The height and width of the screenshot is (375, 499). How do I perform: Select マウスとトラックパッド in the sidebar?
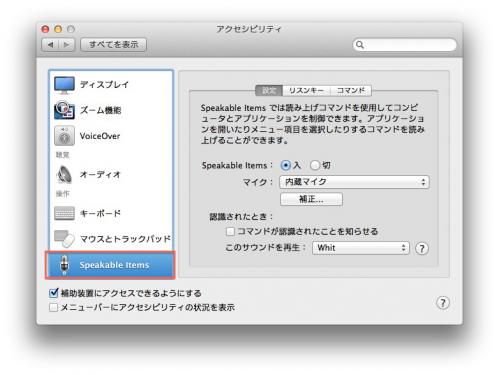[125, 239]
